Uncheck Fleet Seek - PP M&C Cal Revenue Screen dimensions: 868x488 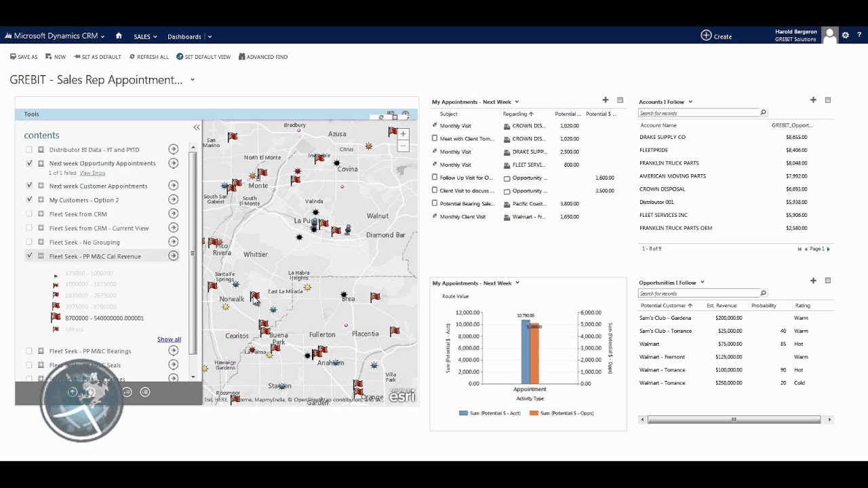pyautogui.click(x=29, y=256)
